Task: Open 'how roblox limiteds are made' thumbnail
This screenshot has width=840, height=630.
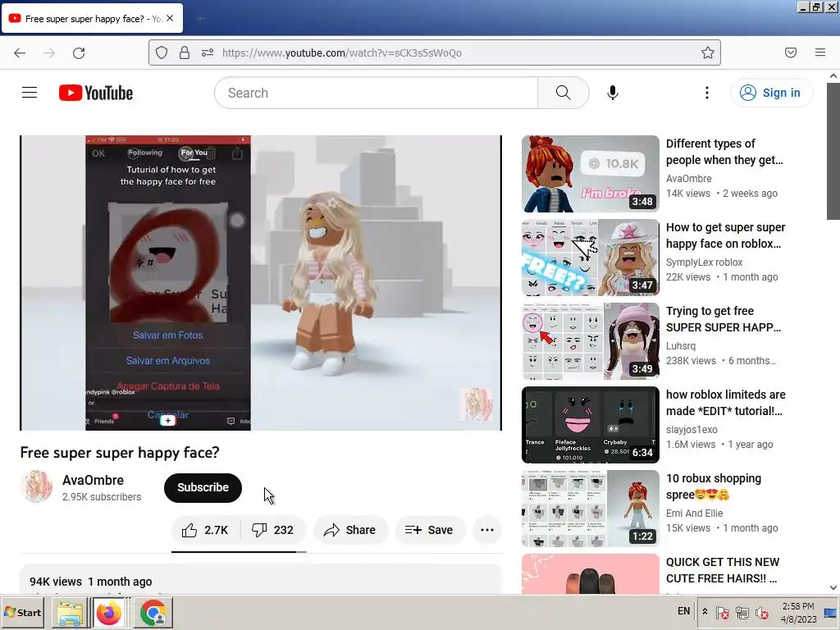Action: (591, 424)
